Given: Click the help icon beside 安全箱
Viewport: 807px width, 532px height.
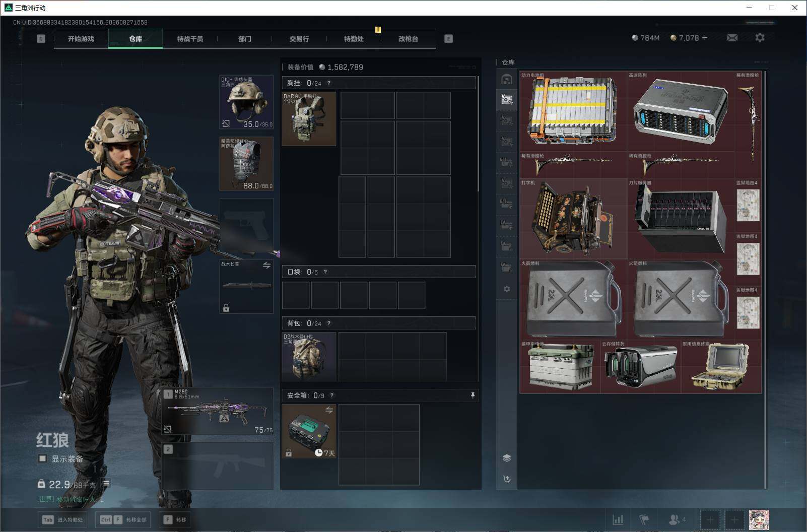Looking at the screenshot, I should click(331, 395).
